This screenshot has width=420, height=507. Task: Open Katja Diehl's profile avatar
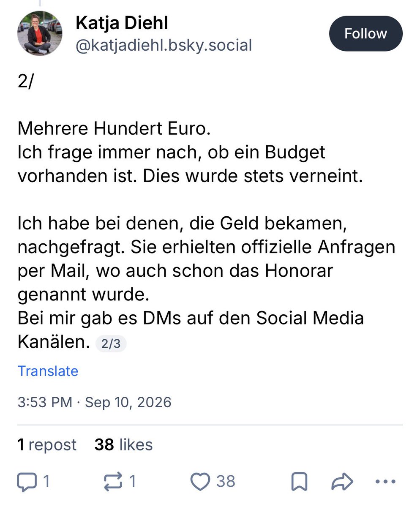(39, 33)
